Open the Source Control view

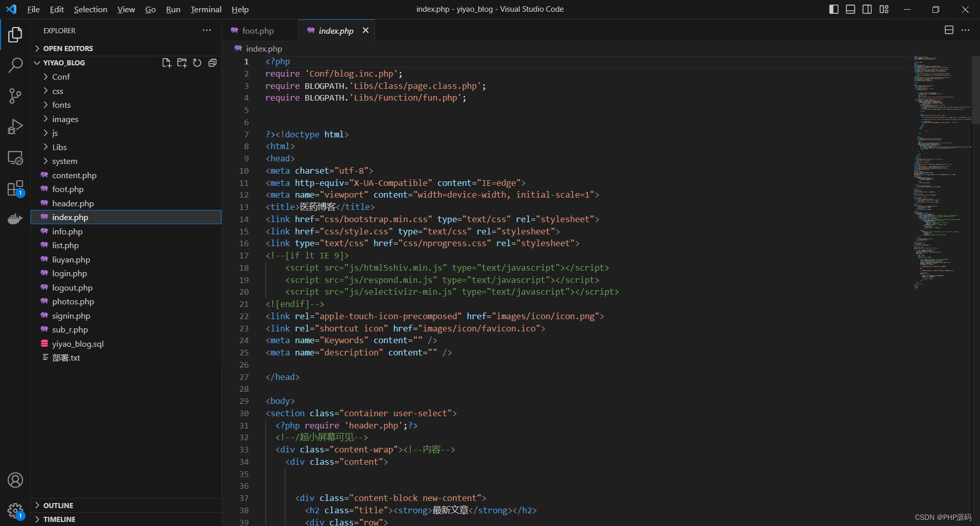click(x=15, y=96)
